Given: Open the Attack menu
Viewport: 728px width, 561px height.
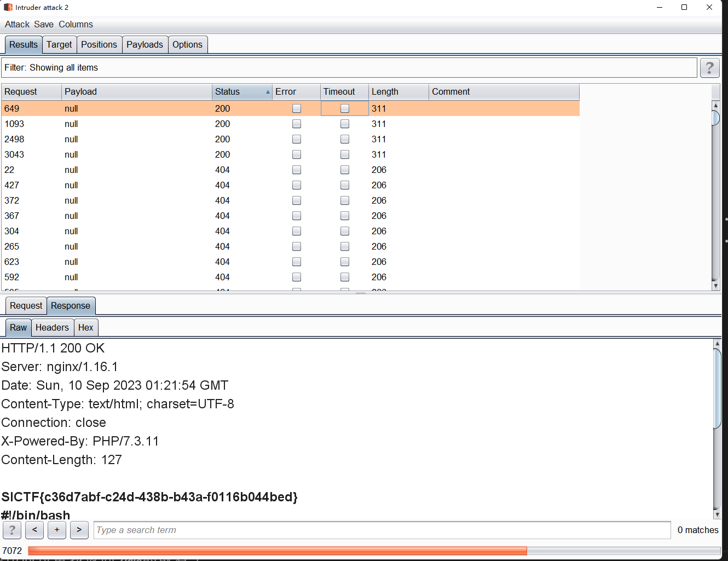Looking at the screenshot, I should [17, 24].
